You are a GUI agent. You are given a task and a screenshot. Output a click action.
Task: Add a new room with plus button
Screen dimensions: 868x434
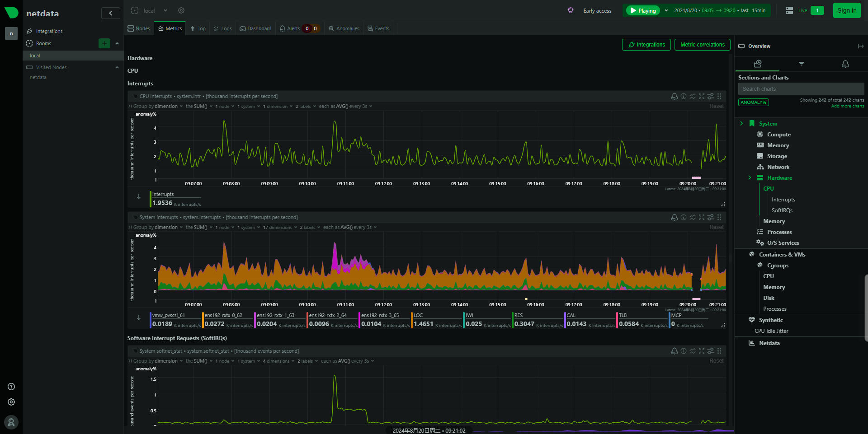104,43
